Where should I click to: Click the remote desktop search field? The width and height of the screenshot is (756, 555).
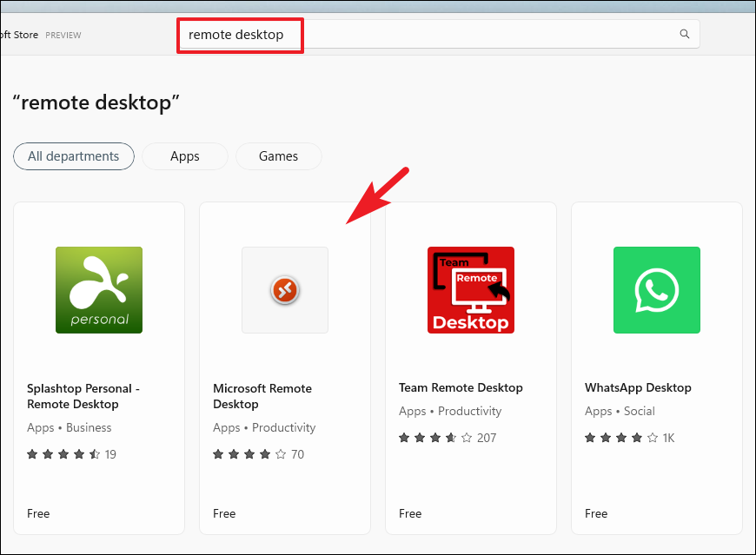click(x=438, y=34)
